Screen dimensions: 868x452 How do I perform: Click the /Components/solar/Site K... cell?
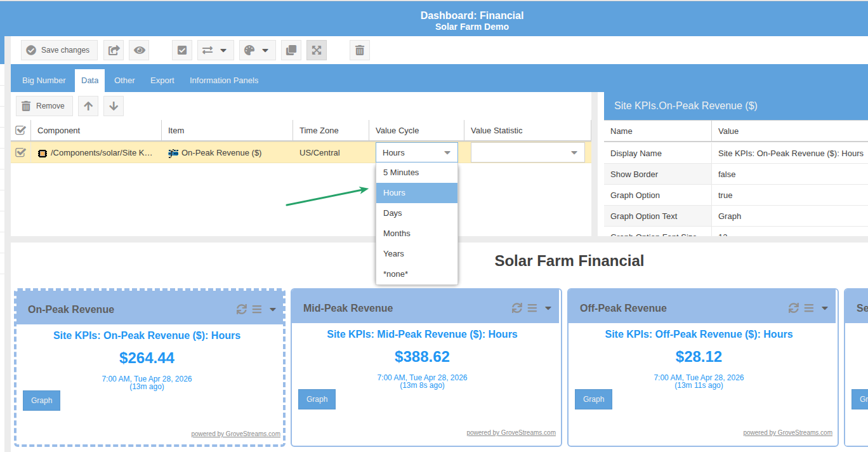(96, 153)
